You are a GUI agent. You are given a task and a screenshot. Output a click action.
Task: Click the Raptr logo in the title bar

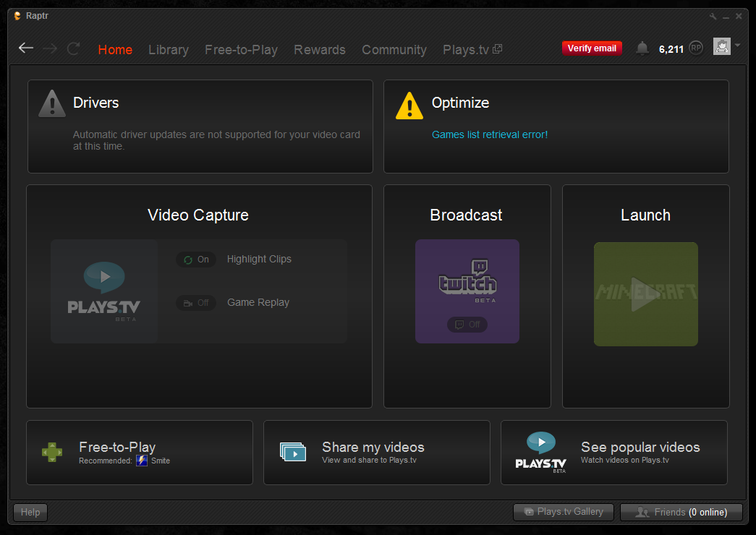point(17,16)
